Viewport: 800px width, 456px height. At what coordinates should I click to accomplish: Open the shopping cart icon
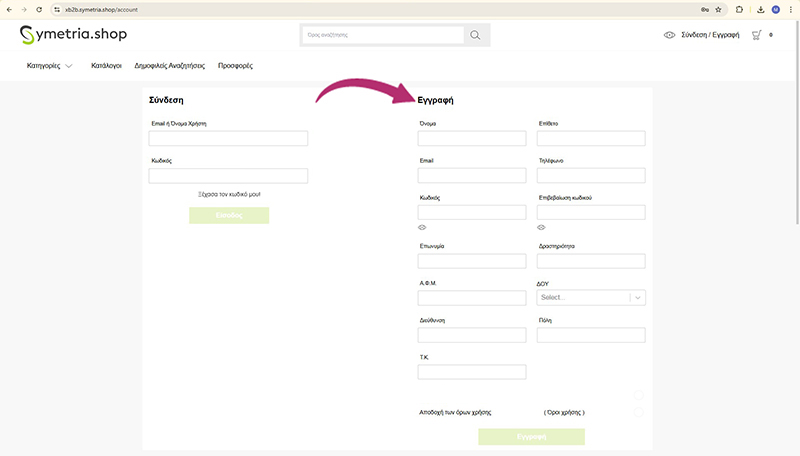point(757,35)
